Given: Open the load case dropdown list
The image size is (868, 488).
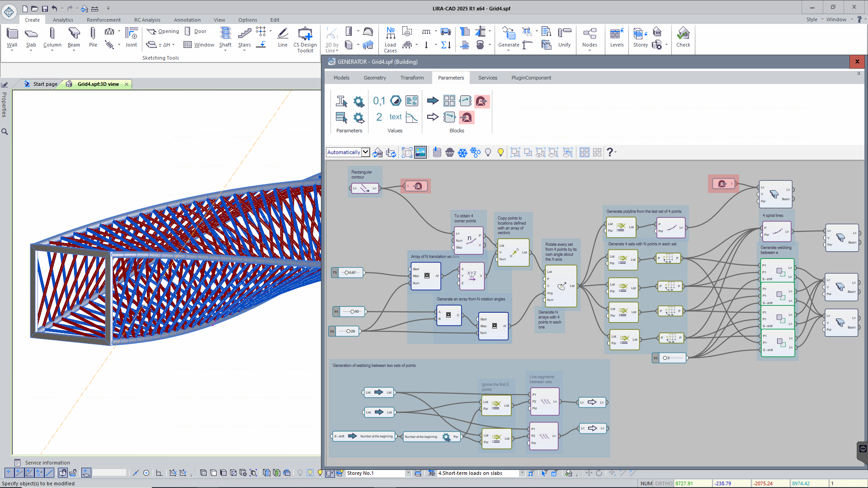Looking at the screenshot, I should (x=522, y=473).
